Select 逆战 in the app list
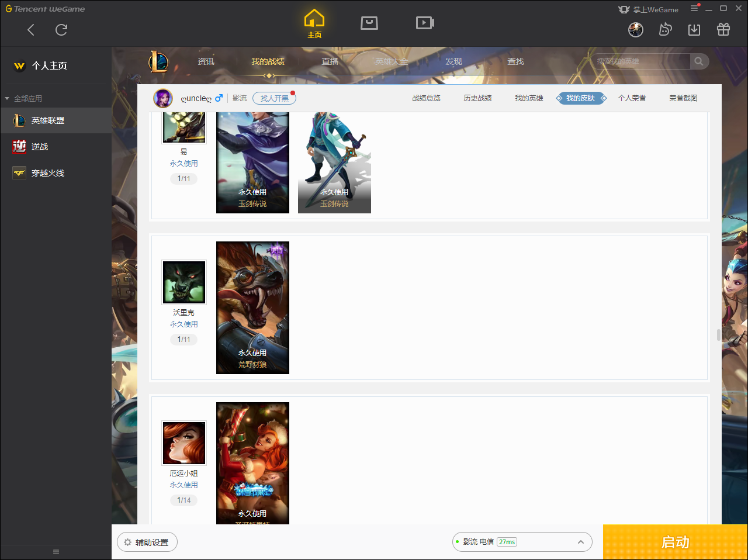The image size is (748, 560). [56, 147]
